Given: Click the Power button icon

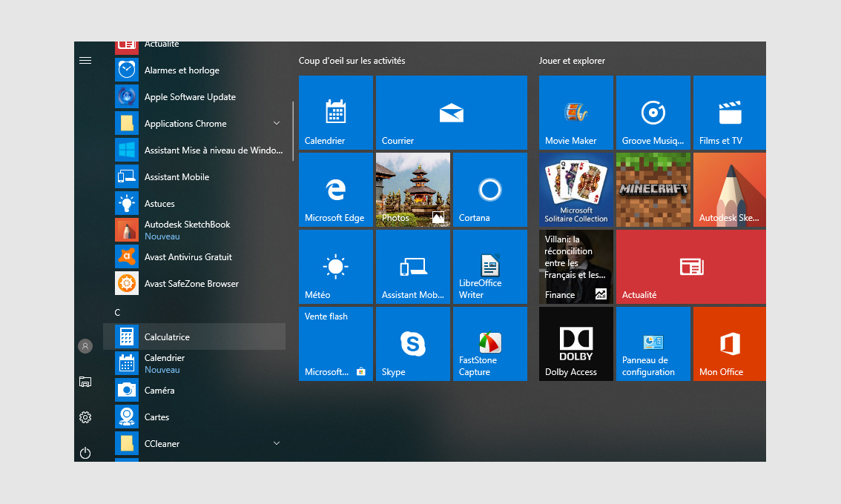Looking at the screenshot, I should click(85, 453).
